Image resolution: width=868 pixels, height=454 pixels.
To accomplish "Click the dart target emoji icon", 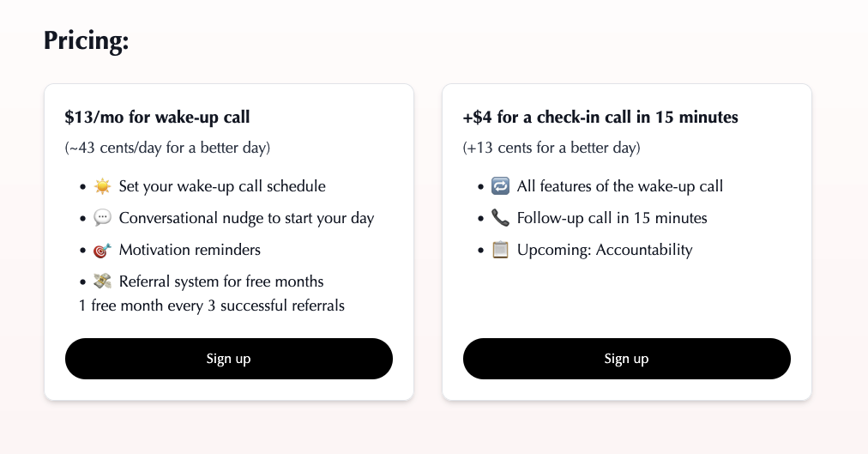I will click(x=103, y=251).
